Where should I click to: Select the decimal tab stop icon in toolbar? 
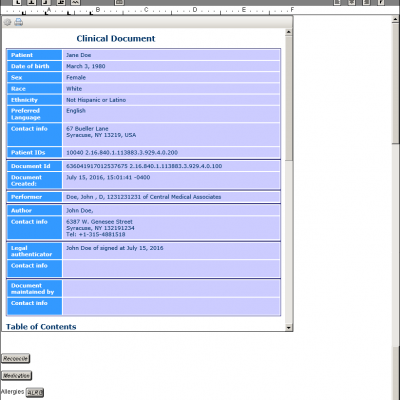pos(61,2)
